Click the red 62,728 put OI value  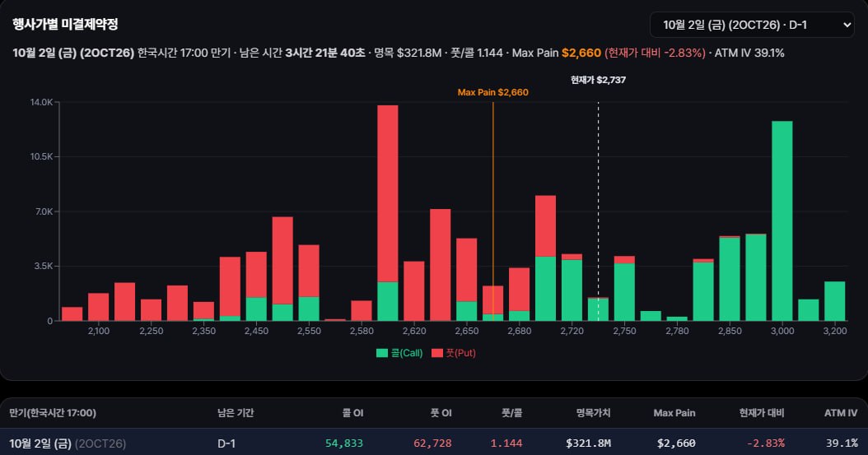(x=433, y=443)
